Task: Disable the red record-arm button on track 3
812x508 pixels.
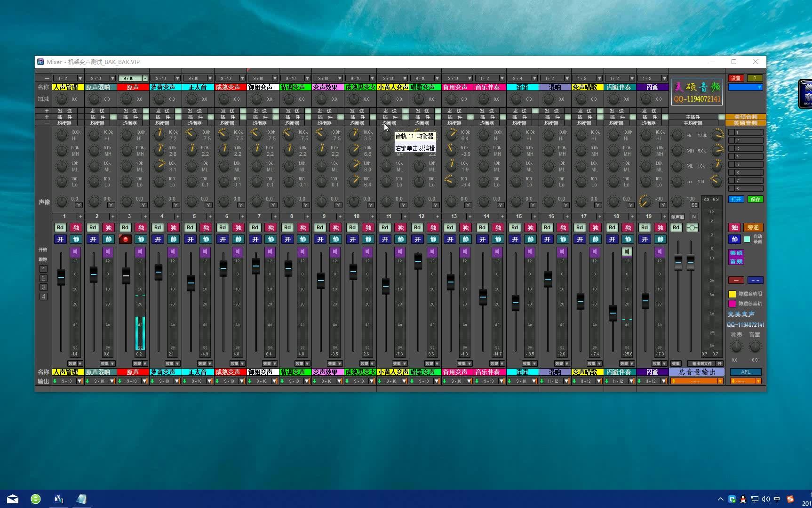Action: coord(125,240)
